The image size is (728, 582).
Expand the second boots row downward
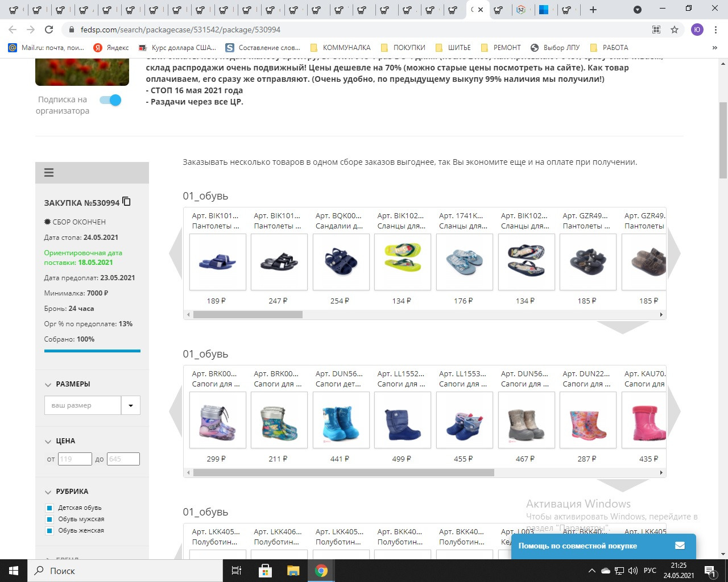[x=623, y=485]
